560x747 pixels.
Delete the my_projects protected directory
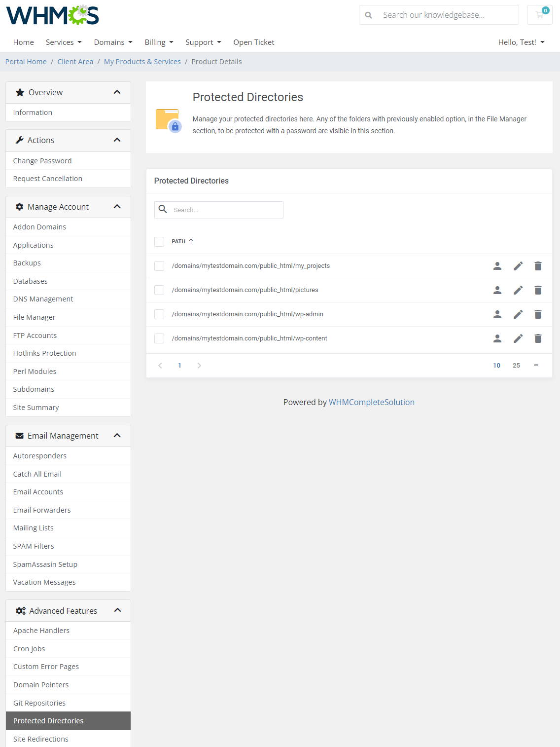click(x=538, y=266)
